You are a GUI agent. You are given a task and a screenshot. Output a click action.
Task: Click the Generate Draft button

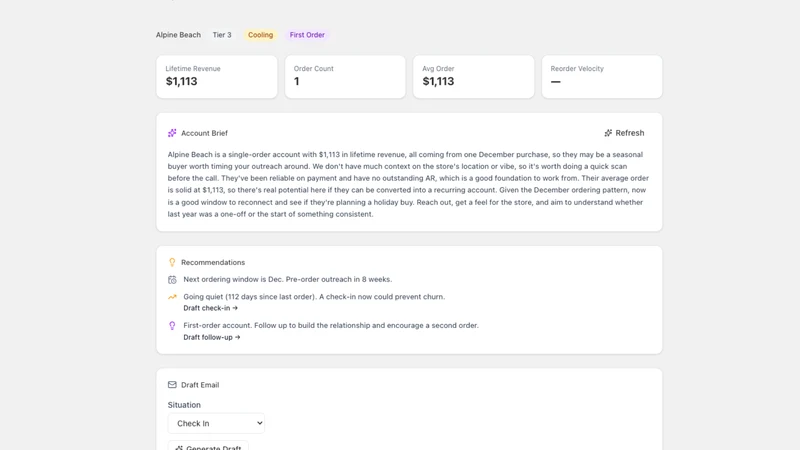pyautogui.click(x=208, y=446)
